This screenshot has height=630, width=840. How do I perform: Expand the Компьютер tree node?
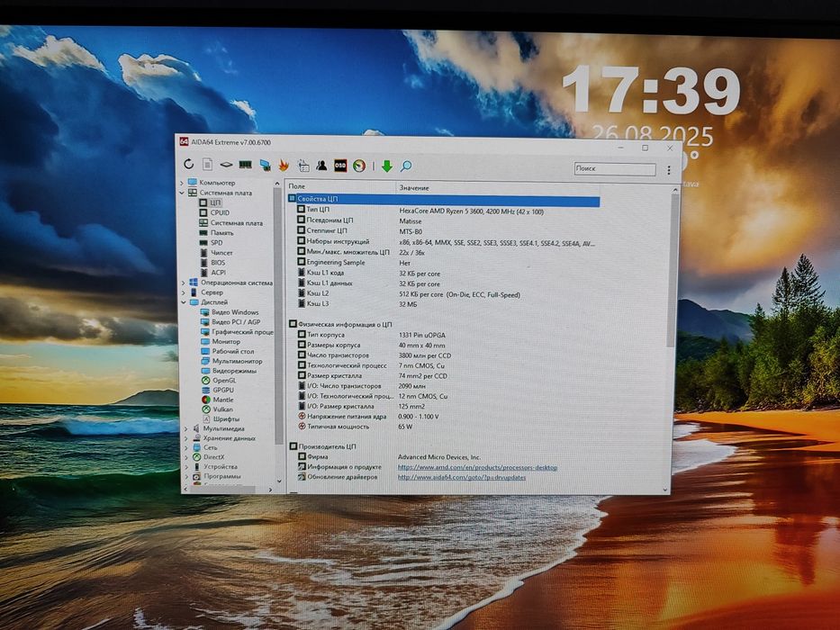tap(182, 183)
